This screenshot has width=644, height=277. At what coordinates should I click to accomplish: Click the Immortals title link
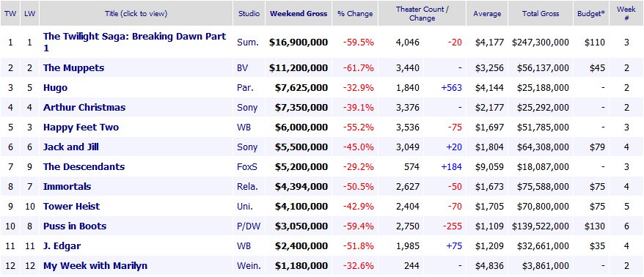pyautogui.click(x=67, y=187)
